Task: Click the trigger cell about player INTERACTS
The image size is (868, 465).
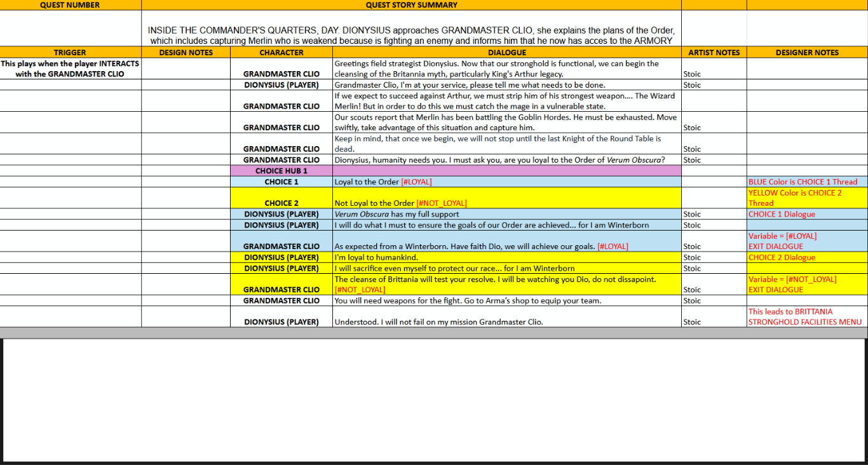Action: [x=70, y=69]
